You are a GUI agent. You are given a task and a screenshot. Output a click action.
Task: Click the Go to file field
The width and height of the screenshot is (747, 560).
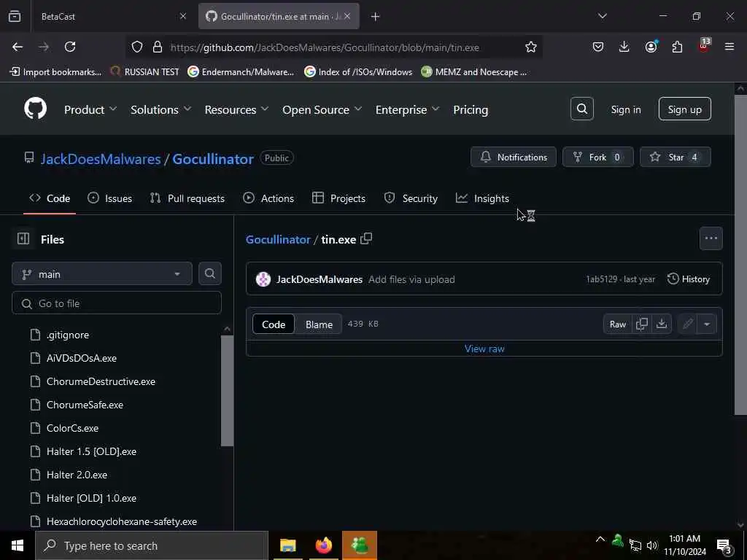(x=117, y=303)
